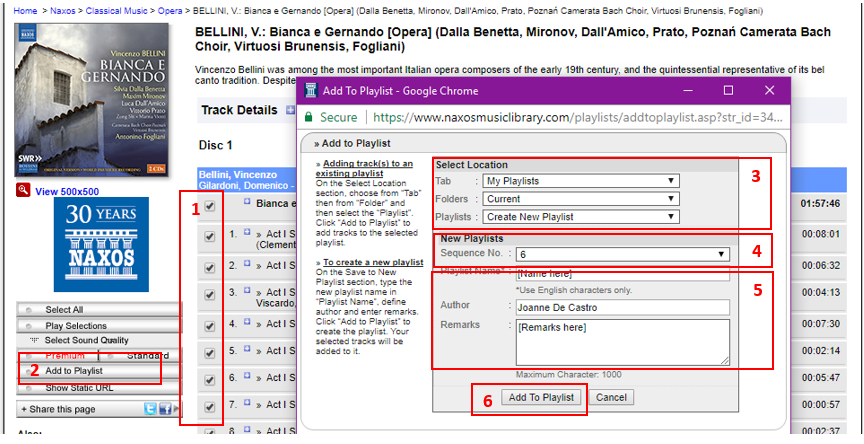Screen dimensions: 864x444
Task: Open the Classical Music breadcrumb link
Action: (x=116, y=11)
